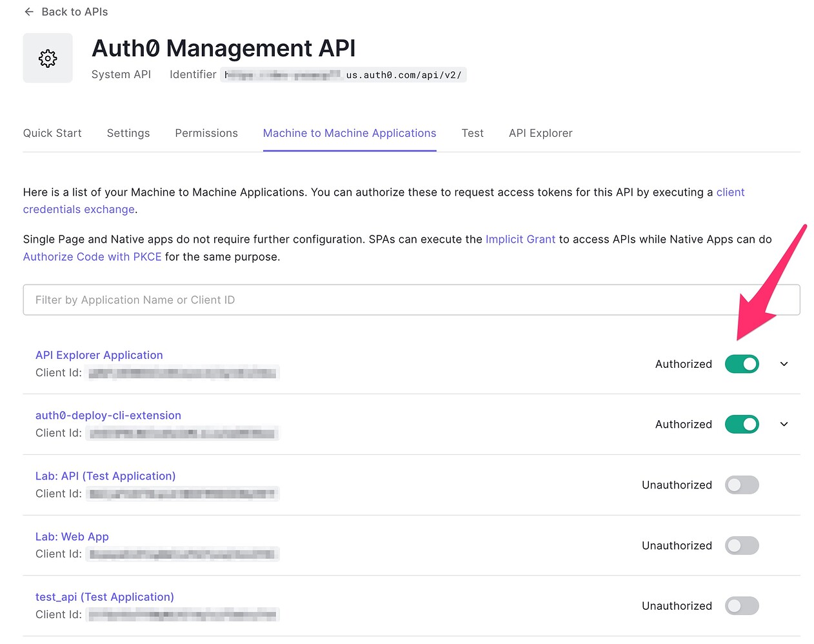The width and height of the screenshot is (814, 644).
Task: Open the test_api (Test Application) link
Action: pos(104,597)
